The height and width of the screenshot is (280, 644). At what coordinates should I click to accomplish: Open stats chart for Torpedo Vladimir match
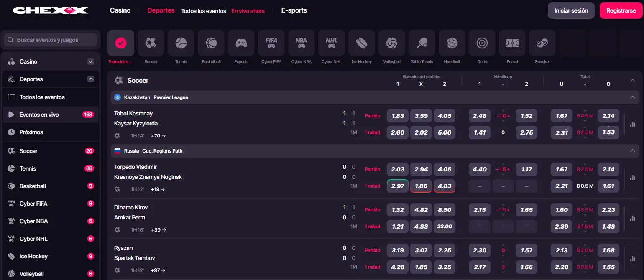pos(633,178)
